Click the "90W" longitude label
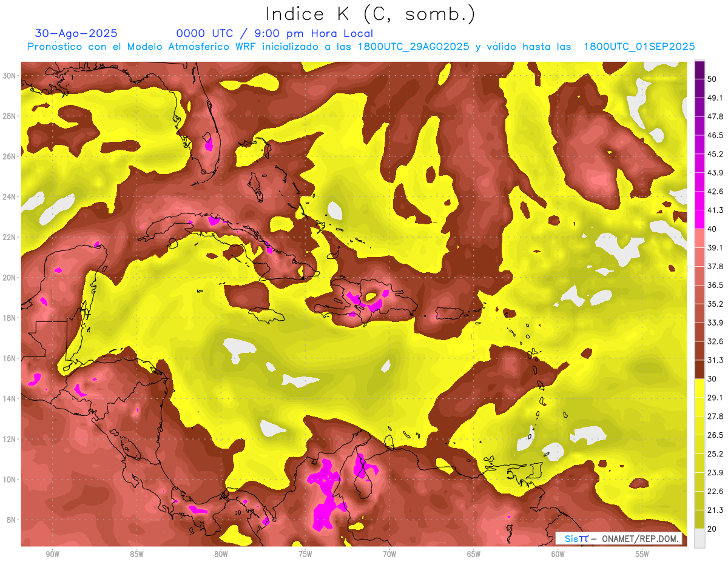 [52, 554]
